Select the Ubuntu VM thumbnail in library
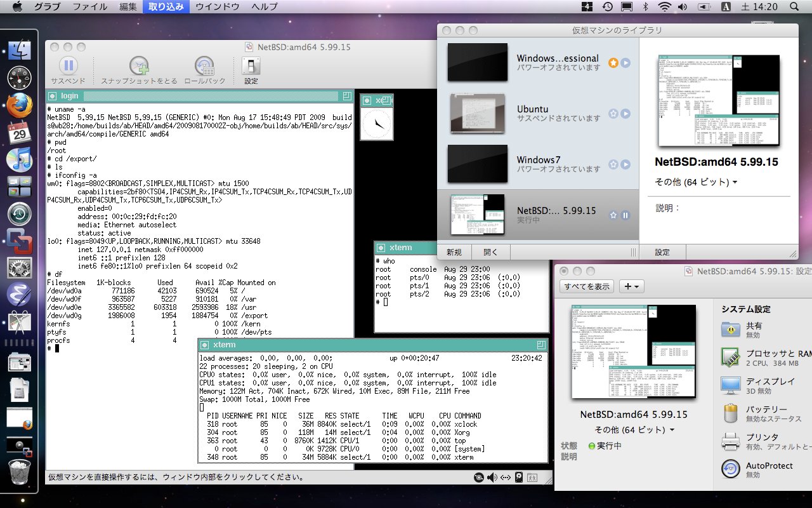812x508 pixels. click(478, 113)
